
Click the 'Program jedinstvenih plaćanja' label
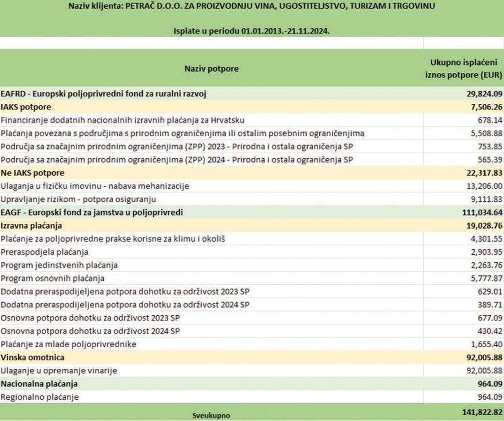[x=59, y=265]
